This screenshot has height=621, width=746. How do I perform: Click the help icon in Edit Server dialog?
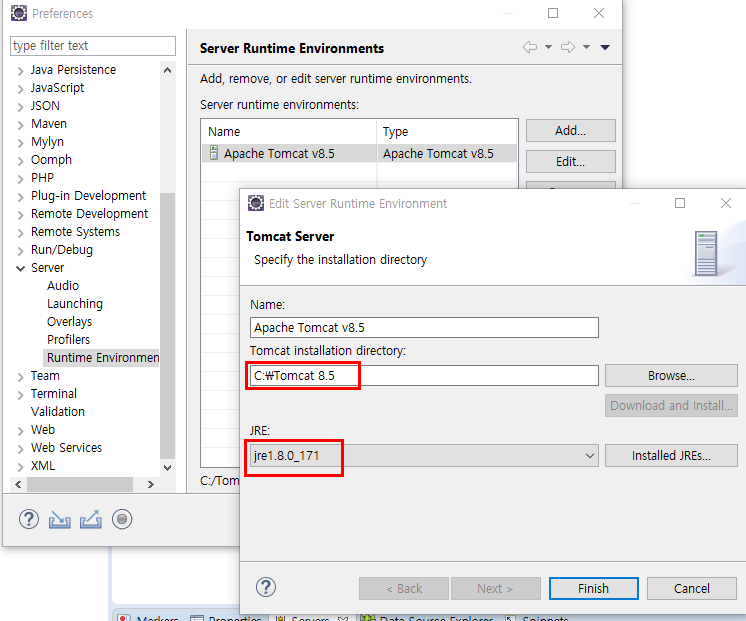(x=266, y=588)
